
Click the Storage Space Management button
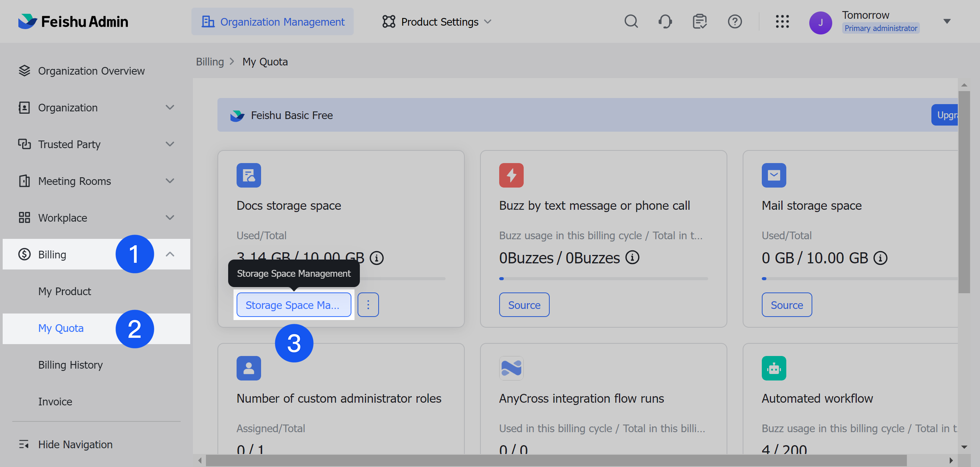294,305
